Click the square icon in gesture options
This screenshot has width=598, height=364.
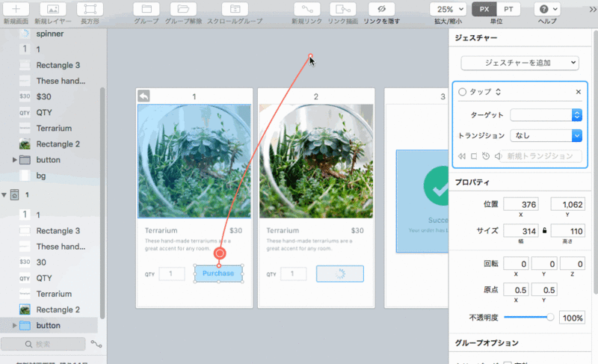pyautogui.click(x=474, y=156)
